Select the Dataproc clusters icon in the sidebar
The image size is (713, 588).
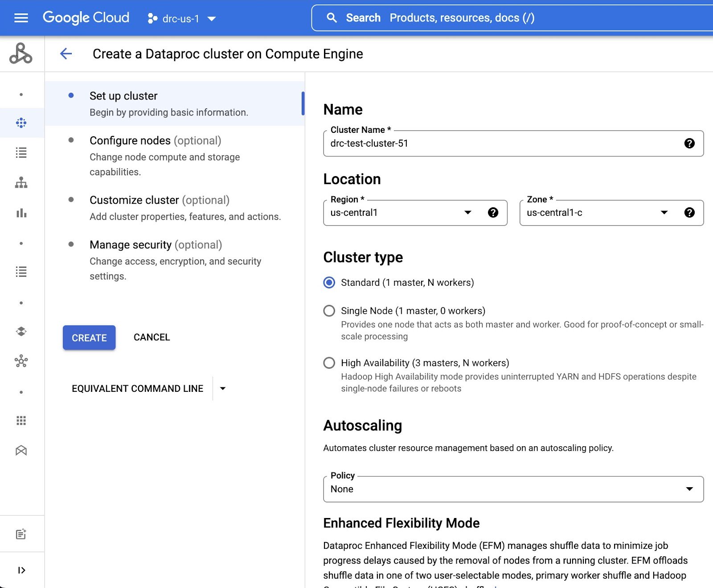[21, 123]
